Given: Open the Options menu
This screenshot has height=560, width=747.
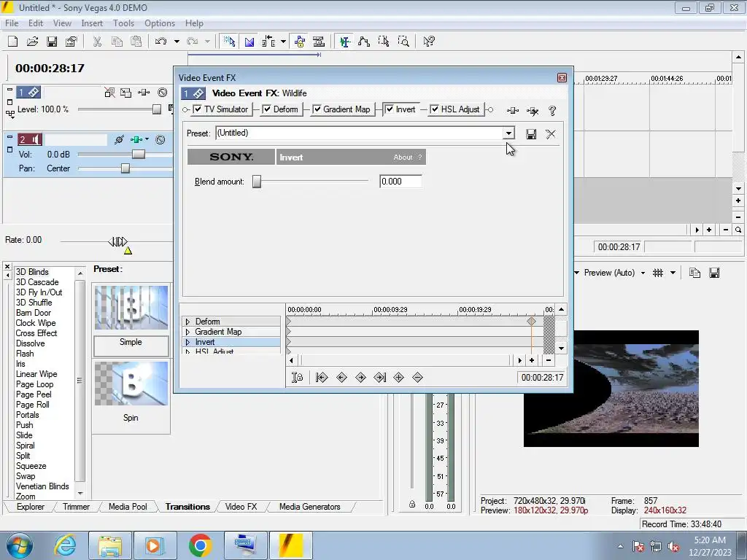Looking at the screenshot, I should [160, 23].
